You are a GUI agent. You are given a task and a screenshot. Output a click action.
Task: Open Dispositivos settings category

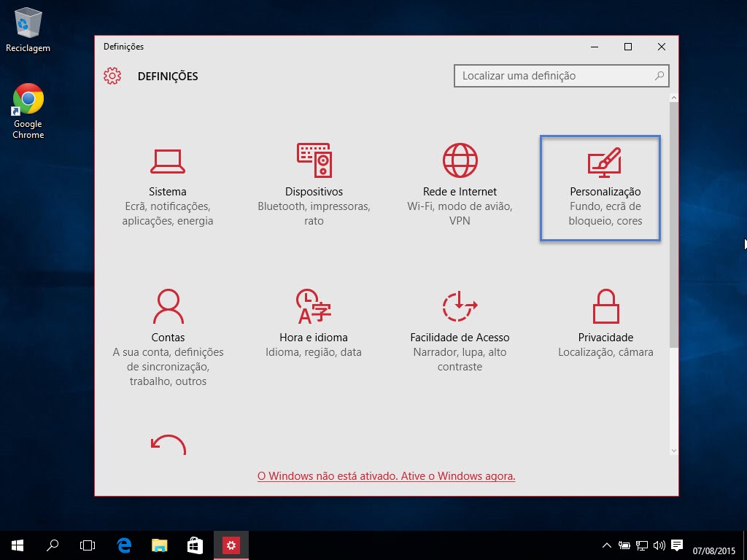[314, 187]
